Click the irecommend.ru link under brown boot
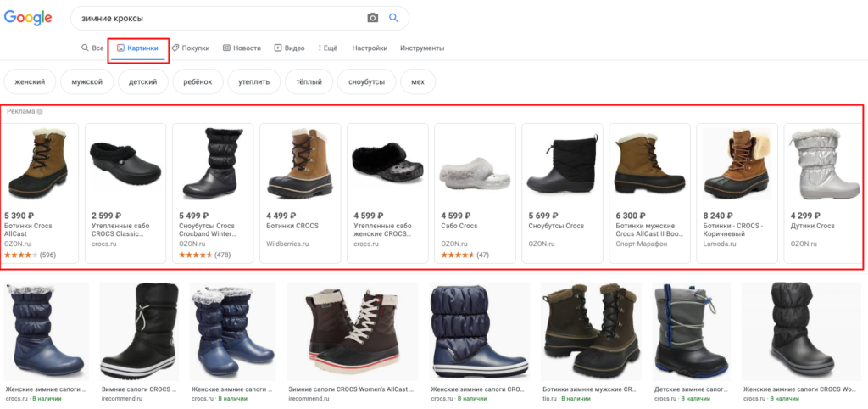This screenshot has width=868, height=409. click(x=309, y=399)
